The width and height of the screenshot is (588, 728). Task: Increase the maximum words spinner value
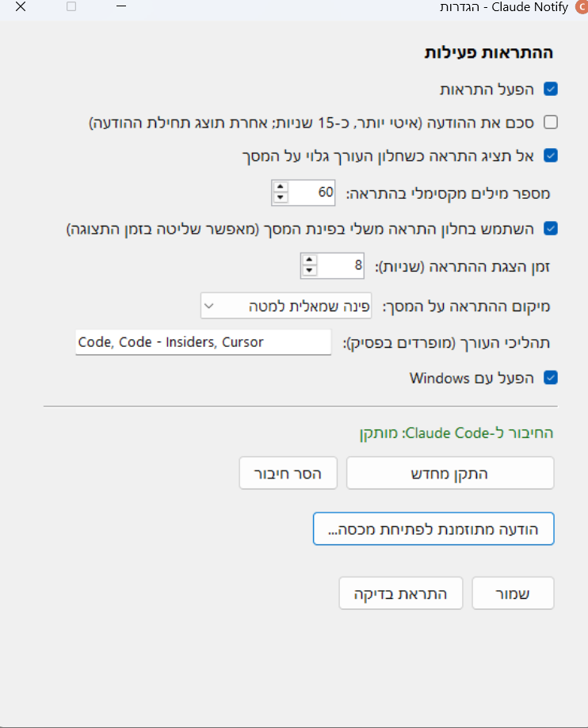280,187
